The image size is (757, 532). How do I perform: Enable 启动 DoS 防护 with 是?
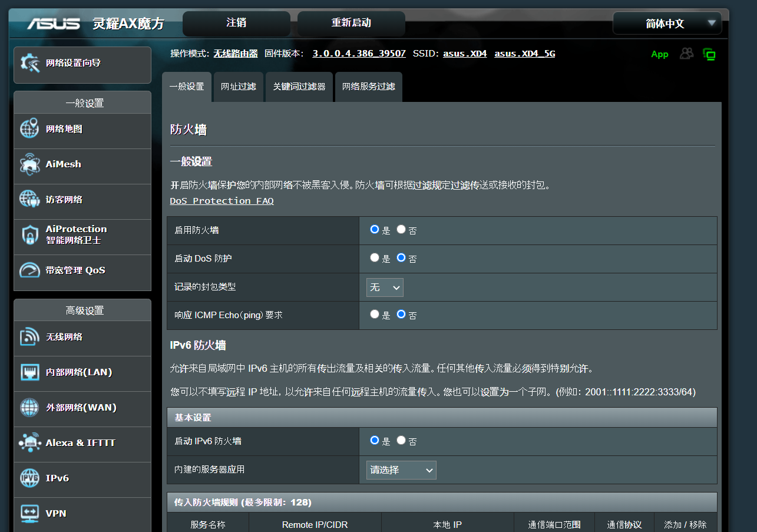[x=374, y=257]
